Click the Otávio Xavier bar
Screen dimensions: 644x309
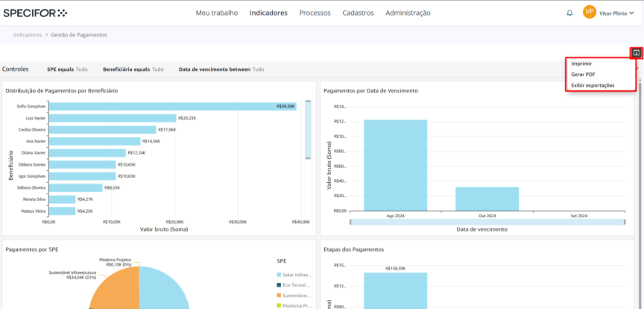[86, 153]
